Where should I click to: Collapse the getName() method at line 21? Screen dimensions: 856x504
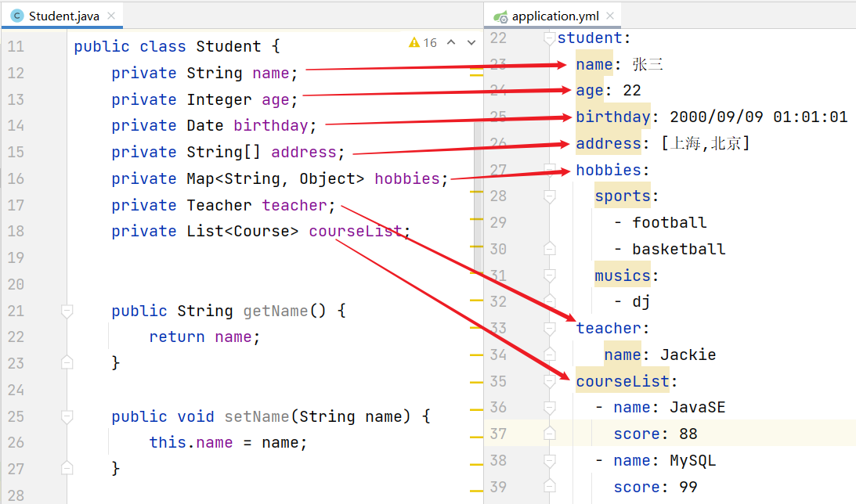67,311
